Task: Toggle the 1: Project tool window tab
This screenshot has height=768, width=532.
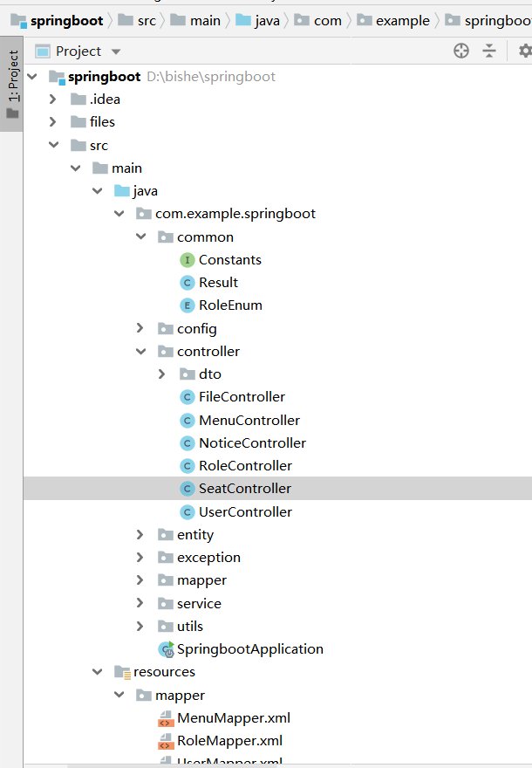Action: pyautogui.click(x=11, y=84)
